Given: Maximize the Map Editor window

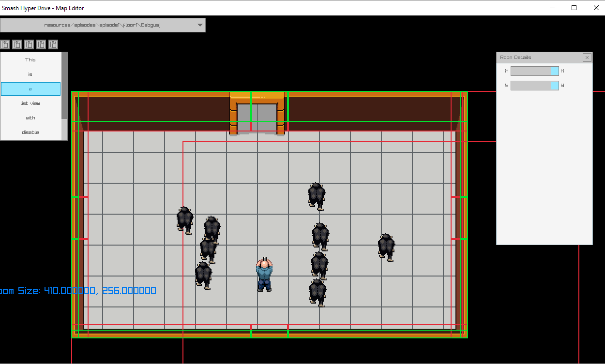Looking at the screenshot, I should pyautogui.click(x=574, y=8).
